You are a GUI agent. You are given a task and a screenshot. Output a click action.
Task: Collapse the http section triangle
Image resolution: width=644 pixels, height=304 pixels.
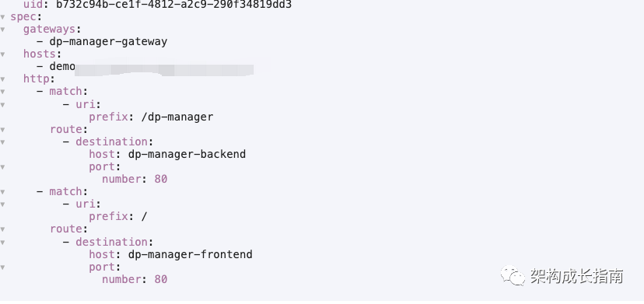(x=2, y=79)
